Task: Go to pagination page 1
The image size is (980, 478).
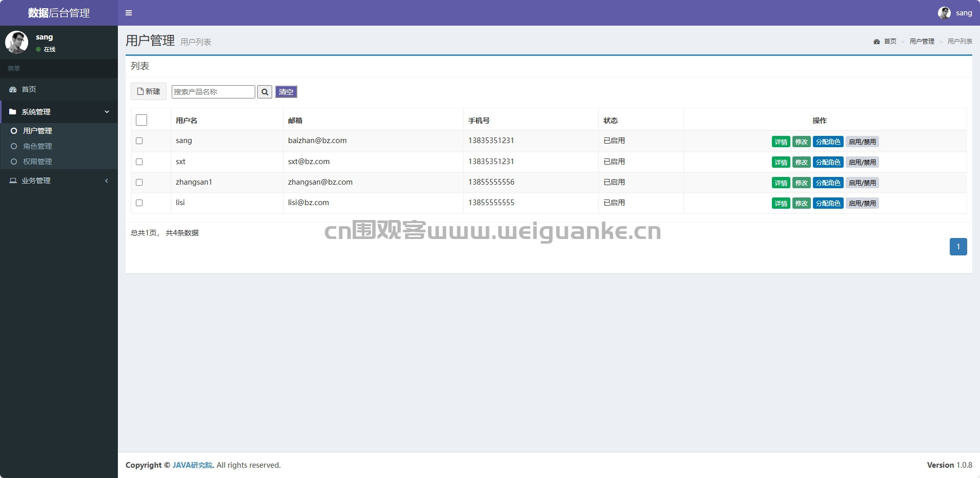Action: [x=958, y=247]
